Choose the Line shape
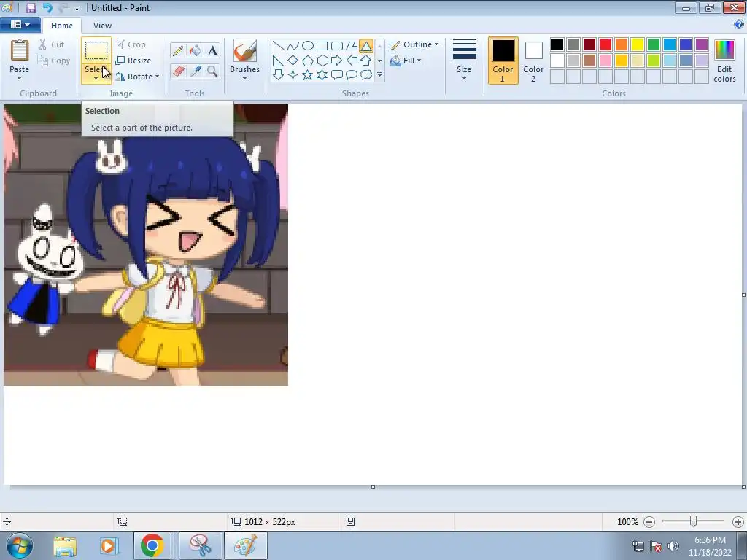 pos(278,46)
